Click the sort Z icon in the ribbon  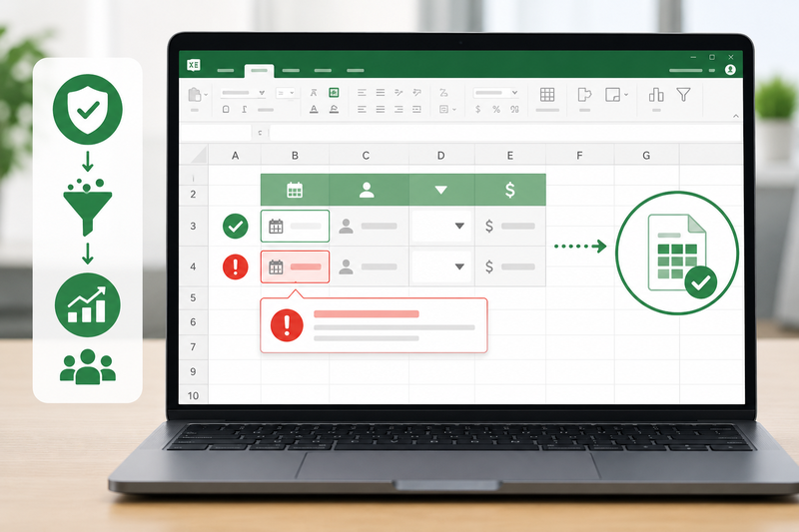443,93
